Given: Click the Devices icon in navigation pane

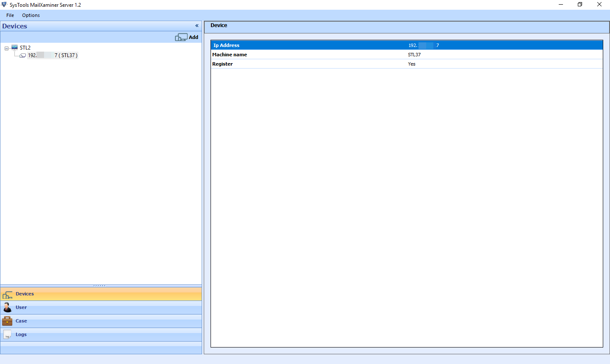Looking at the screenshot, I should click(x=8, y=295).
